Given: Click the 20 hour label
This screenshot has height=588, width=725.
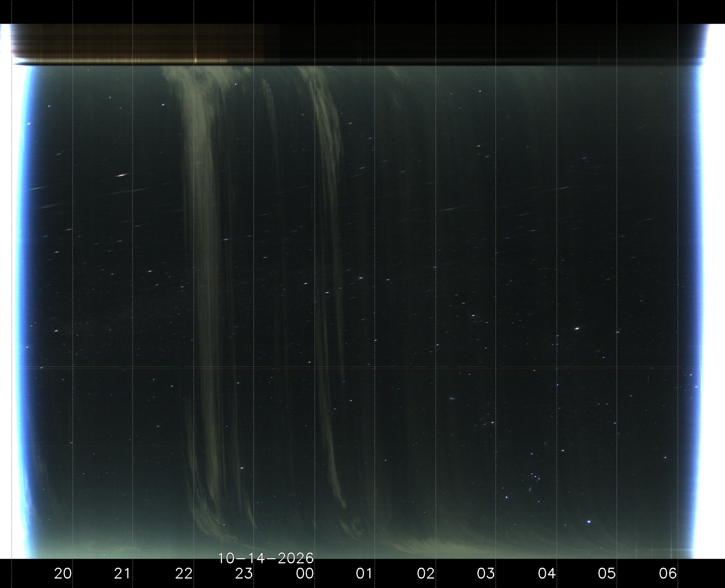Looking at the screenshot, I should pos(63,574).
